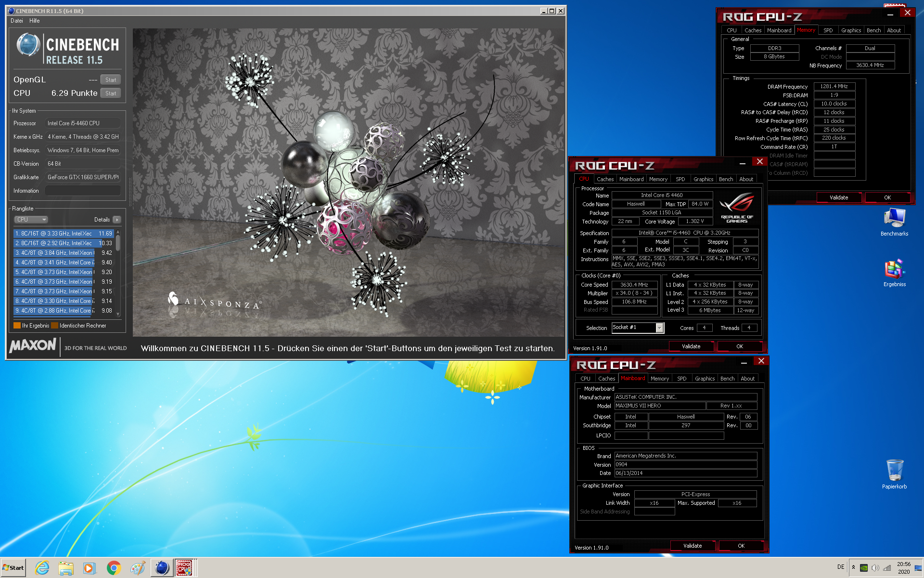
Task: Open the Benchmarks desktop icon
Action: [x=894, y=222]
